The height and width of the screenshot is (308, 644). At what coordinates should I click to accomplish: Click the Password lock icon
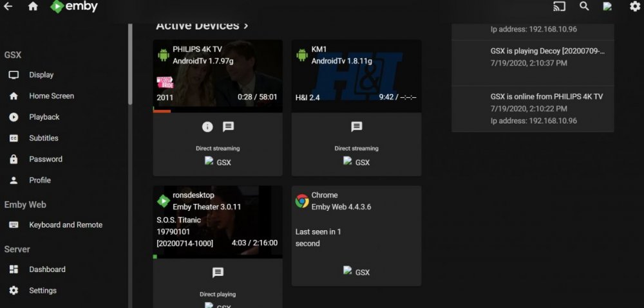coord(14,159)
